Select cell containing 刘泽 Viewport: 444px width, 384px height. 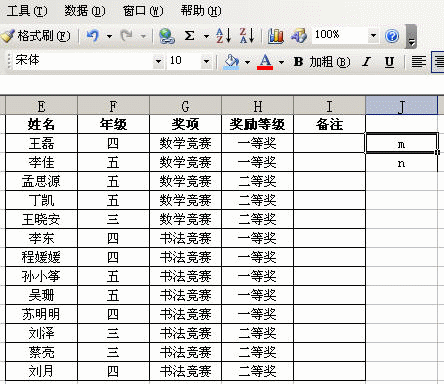[x=41, y=333]
